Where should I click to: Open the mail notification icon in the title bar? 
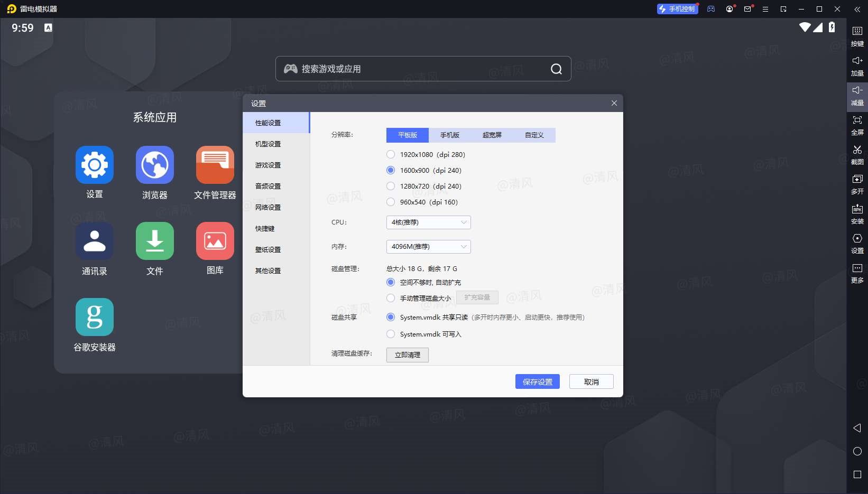pyautogui.click(x=747, y=9)
